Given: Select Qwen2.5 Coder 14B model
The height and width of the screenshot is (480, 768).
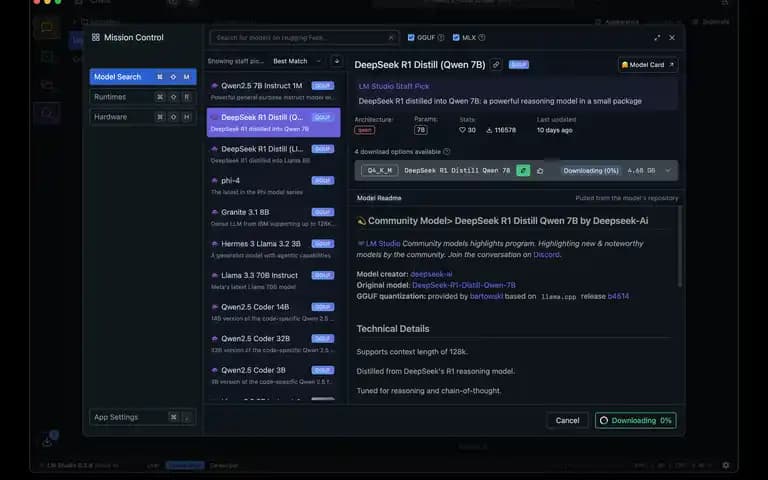Looking at the screenshot, I should tap(273, 312).
